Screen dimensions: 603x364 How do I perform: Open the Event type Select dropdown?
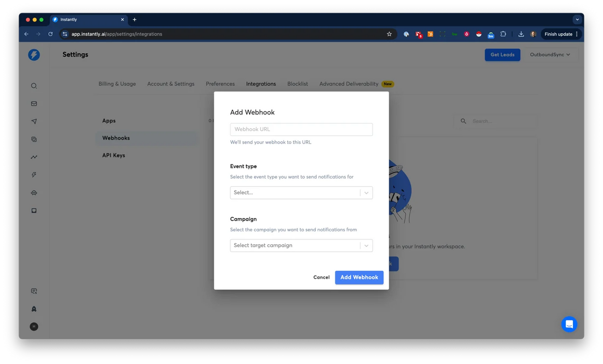point(301,192)
